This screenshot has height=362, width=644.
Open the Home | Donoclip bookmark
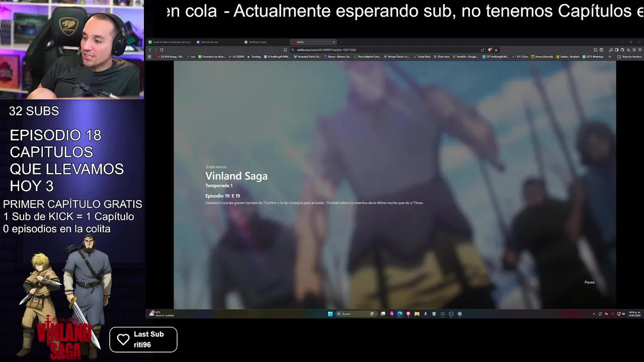pyautogui.click(x=542, y=57)
